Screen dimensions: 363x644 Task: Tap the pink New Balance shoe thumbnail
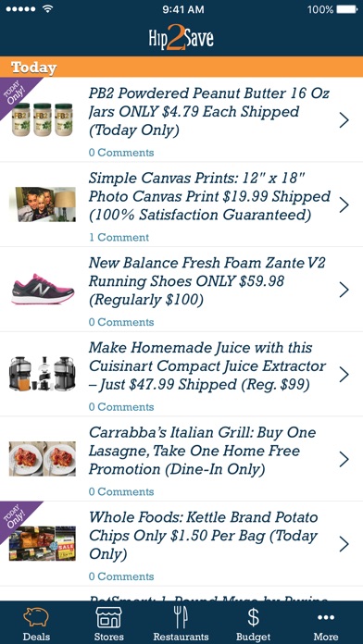point(43,289)
